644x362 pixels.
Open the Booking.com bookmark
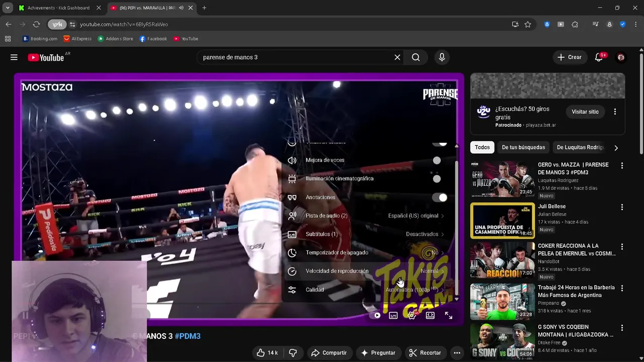click(x=40, y=39)
